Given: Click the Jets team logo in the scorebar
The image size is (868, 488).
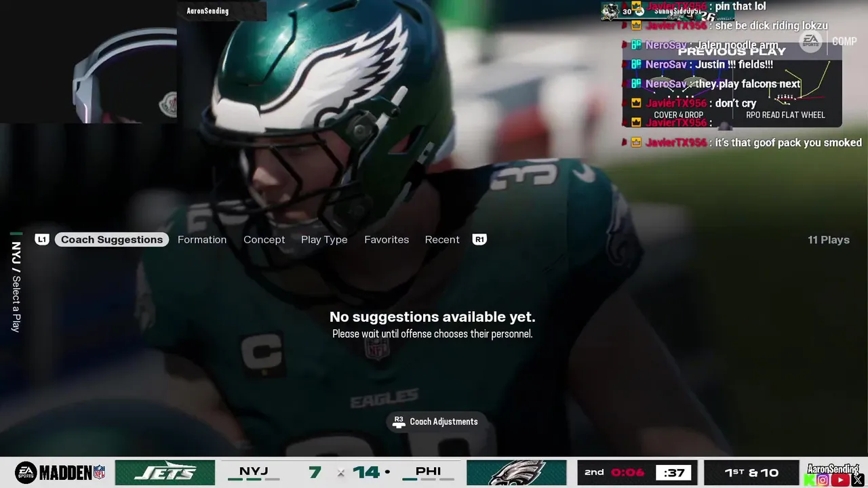Looking at the screenshot, I should (165, 472).
